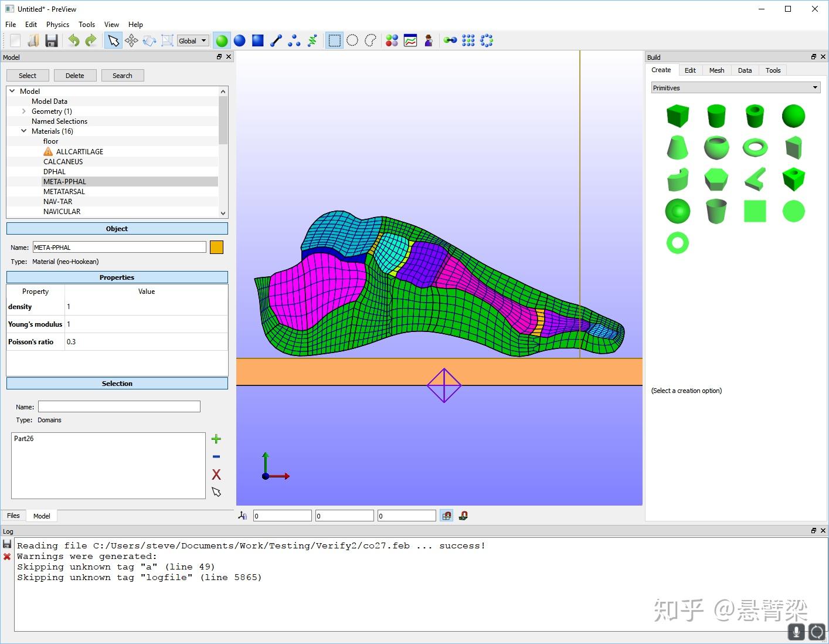Image resolution: width=829 pixels, height=644 pixels.
Task: Click the Save floppy disk icon
Action: pyautogui.click(x=52, y=40)
